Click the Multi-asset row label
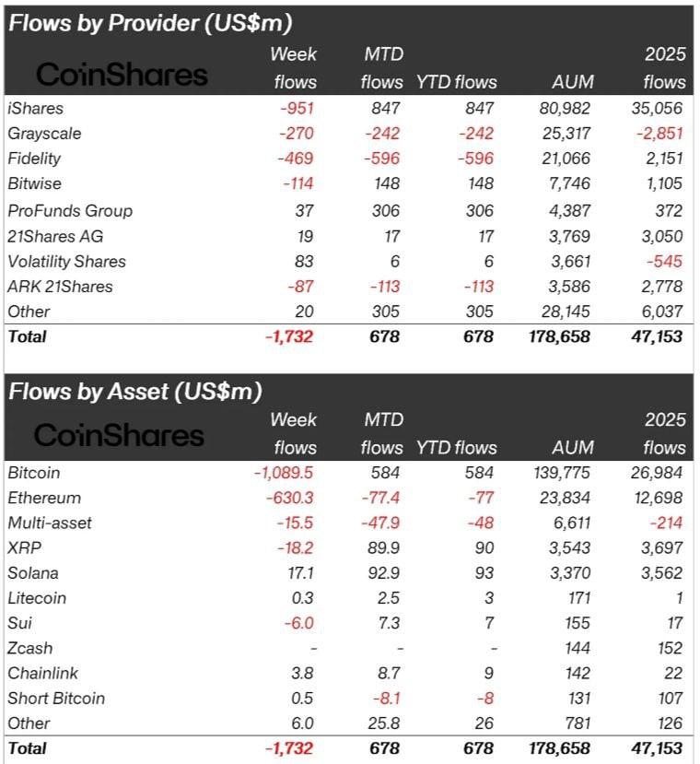Image resolution: width=700 pixels, height=764 pixels. click(50, 523)
